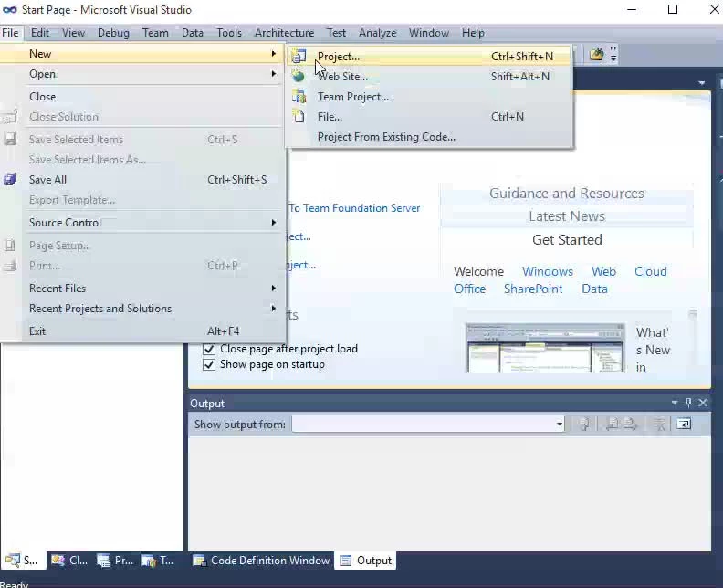Open the Web link in Get Started

click(604, 271)
